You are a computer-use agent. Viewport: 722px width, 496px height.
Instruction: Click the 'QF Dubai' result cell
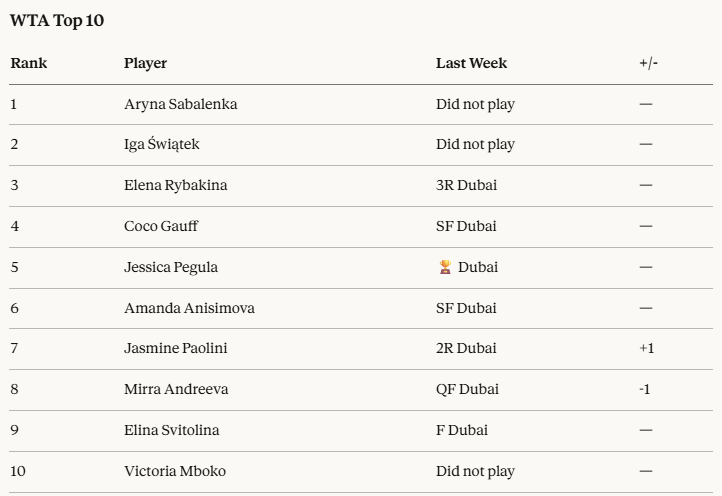(x=466, y=389)
